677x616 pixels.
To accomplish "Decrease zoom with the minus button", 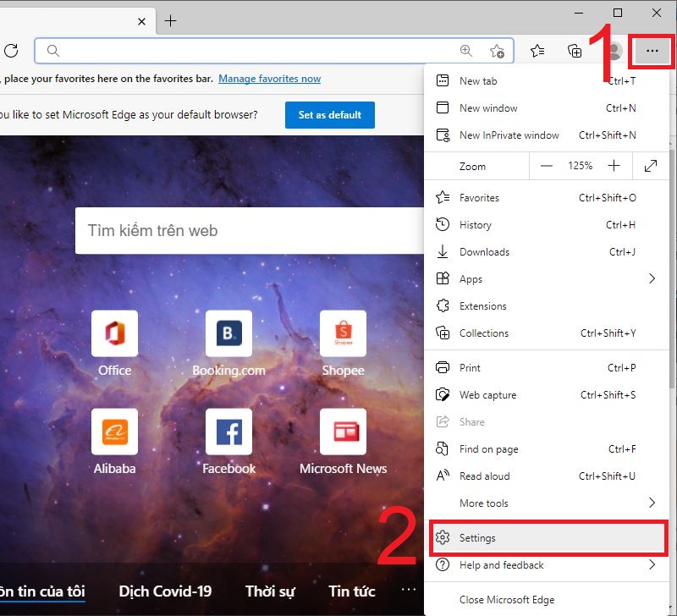I will click(547, 166).
